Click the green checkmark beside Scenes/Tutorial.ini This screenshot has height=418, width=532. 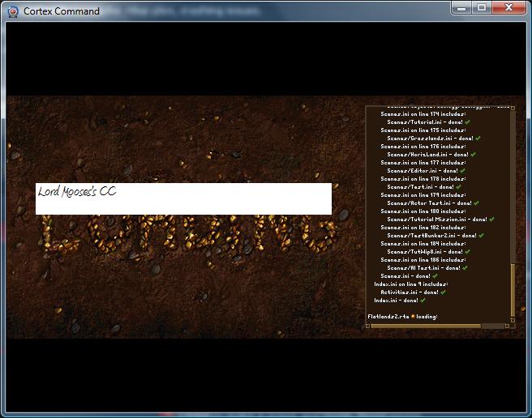[468, 122]
